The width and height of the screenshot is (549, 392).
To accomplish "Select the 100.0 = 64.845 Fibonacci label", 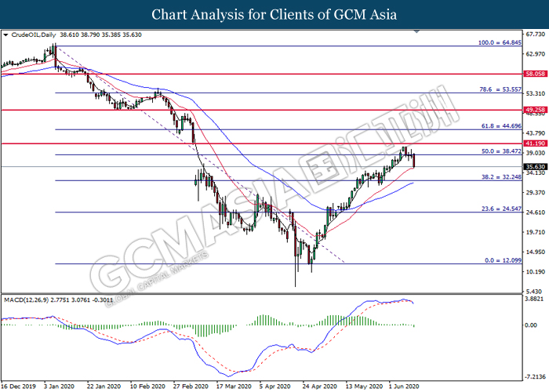I will 500,42.
